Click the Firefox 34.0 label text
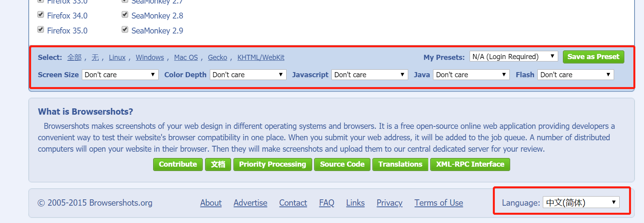 click(x=67, y=16)
